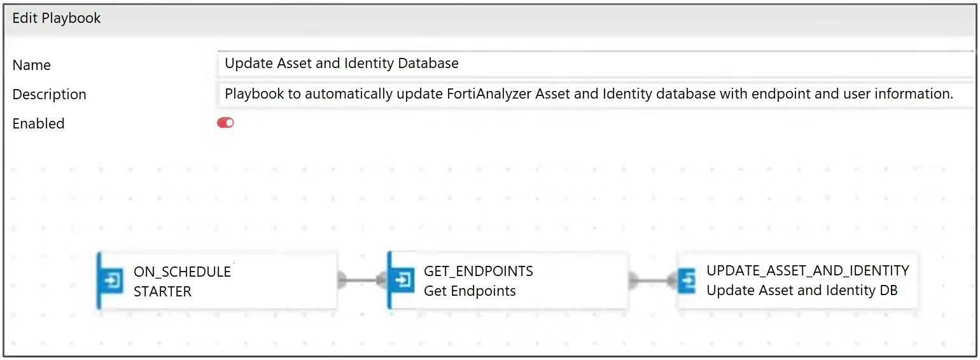Select the UPDATE_ASSET_AND_IDENTITY node title text
Viewport: 980px width, 360px height.
[x=808, y=270]
